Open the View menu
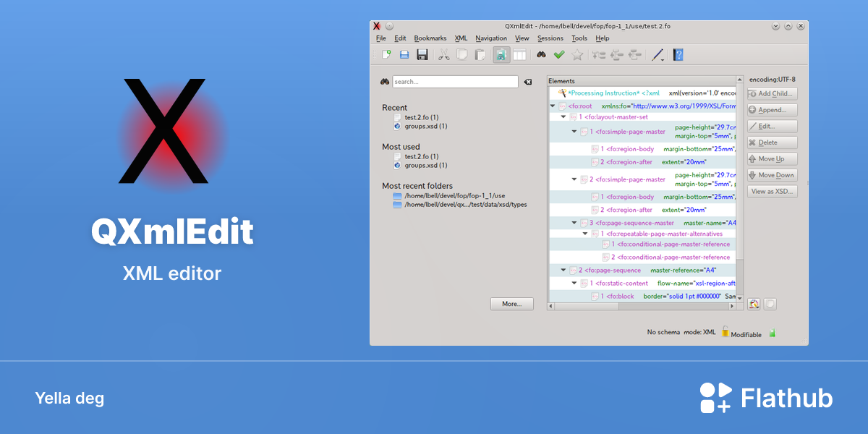The width and height of the screenshot is (868, 434). pos(522,38)
